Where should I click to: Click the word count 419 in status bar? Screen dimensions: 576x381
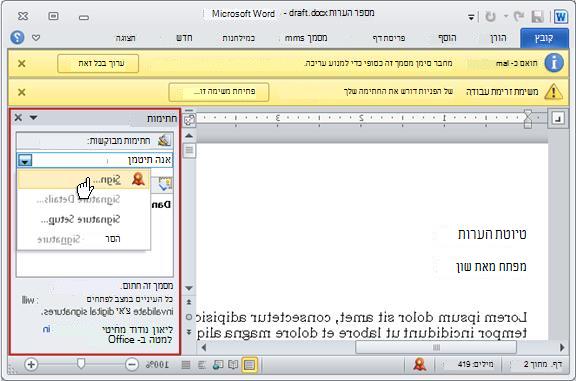(x=475, y=364)
